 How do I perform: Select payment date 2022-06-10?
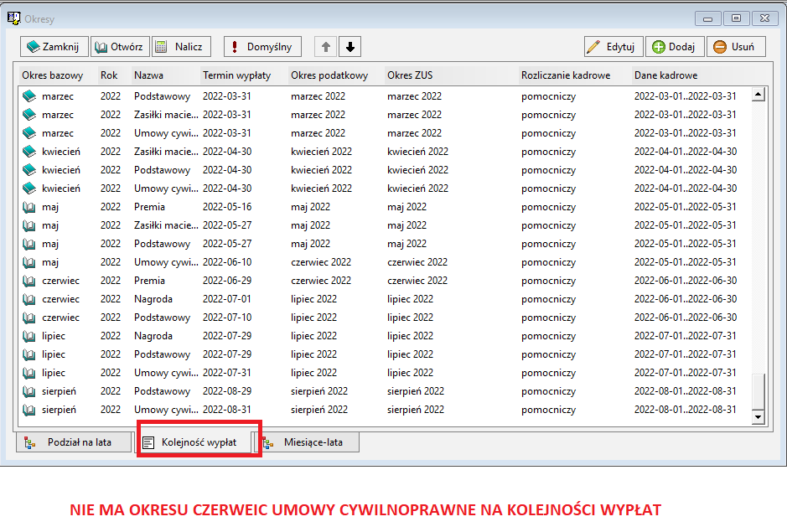[227, 262]
